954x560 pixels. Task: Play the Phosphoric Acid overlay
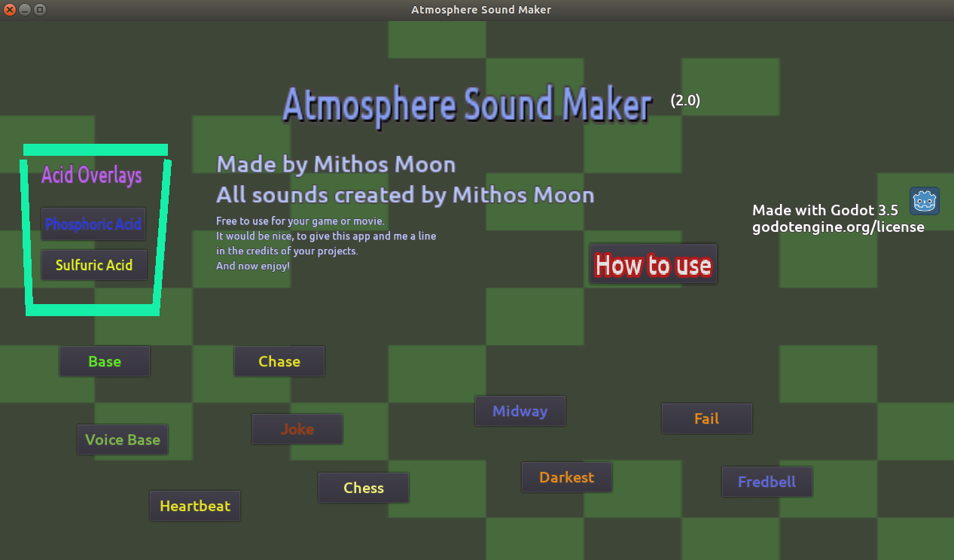point(93,224)
